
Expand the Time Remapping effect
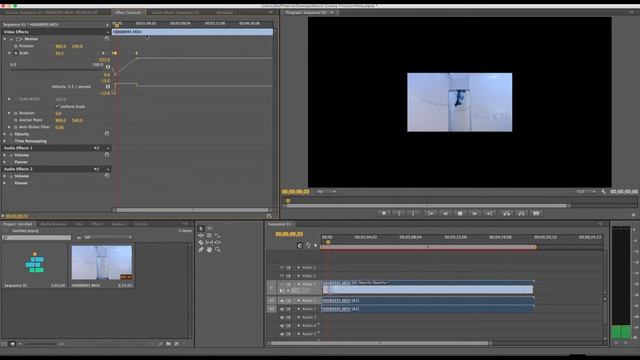(5, 141)
